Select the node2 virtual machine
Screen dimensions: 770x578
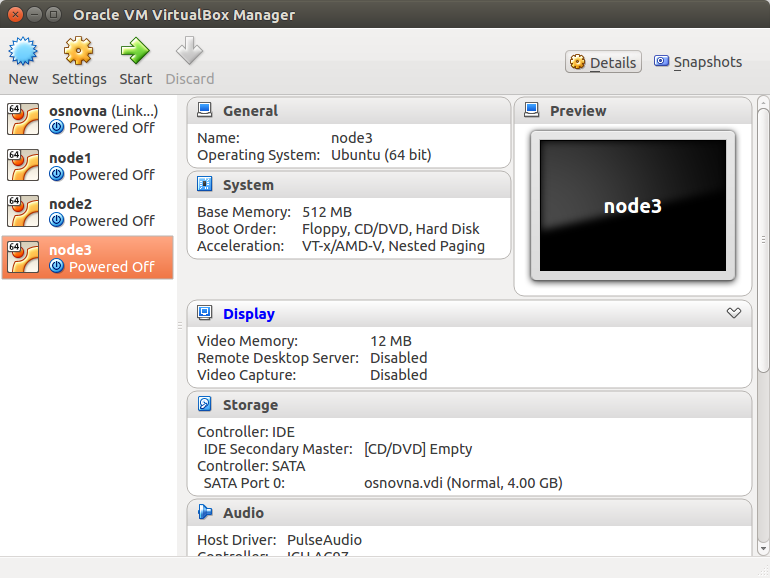88,212
